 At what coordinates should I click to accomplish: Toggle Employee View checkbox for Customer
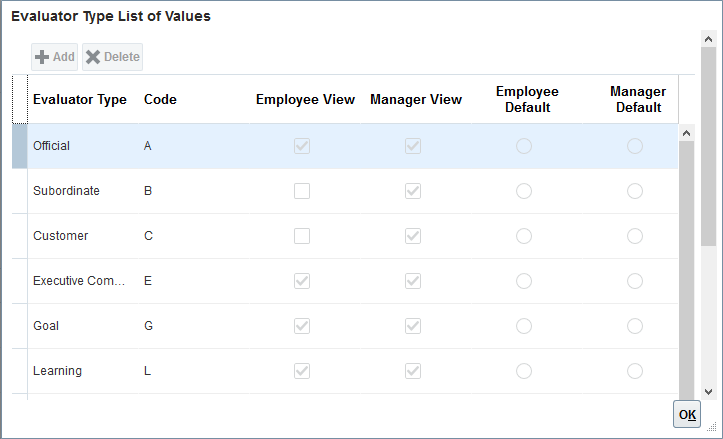coord(302,236)
